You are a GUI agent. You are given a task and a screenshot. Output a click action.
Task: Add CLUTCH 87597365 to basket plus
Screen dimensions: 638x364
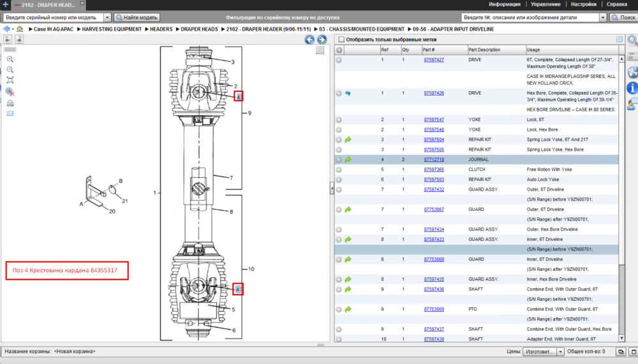coord(339,170)
